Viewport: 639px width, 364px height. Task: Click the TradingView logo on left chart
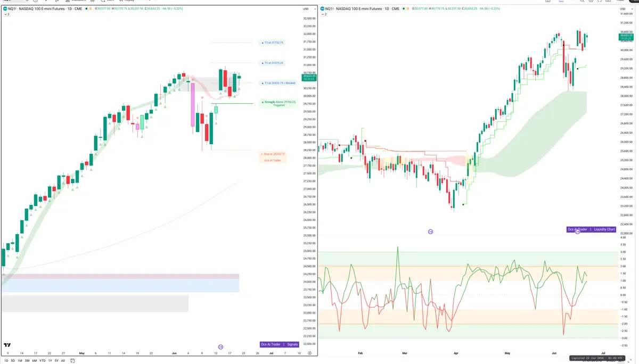tap(7, 345)
